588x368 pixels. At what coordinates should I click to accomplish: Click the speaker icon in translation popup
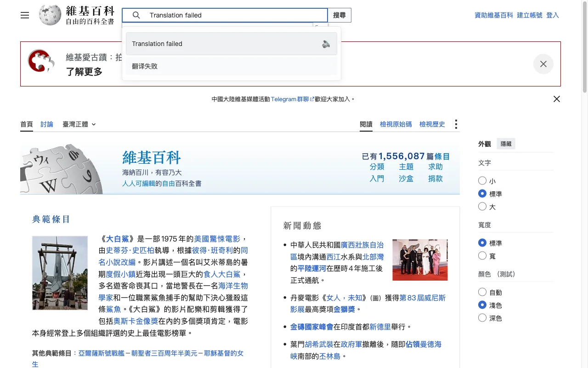326,44
